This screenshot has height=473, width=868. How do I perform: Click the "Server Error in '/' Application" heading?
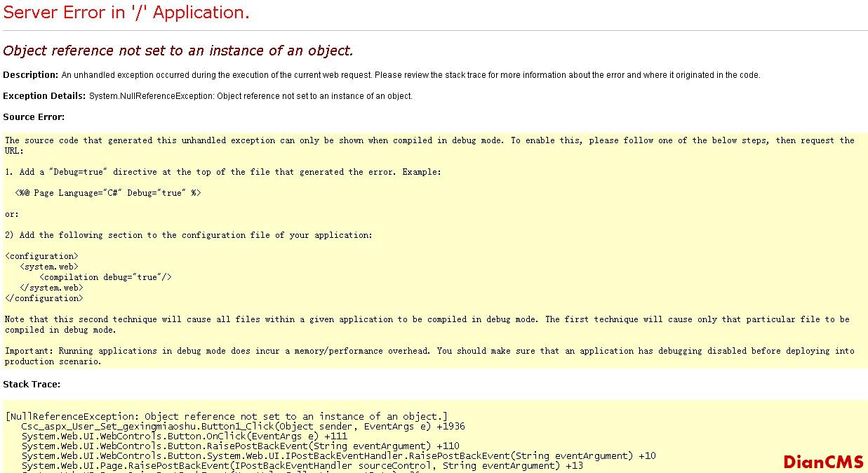[x=126, y=13]
